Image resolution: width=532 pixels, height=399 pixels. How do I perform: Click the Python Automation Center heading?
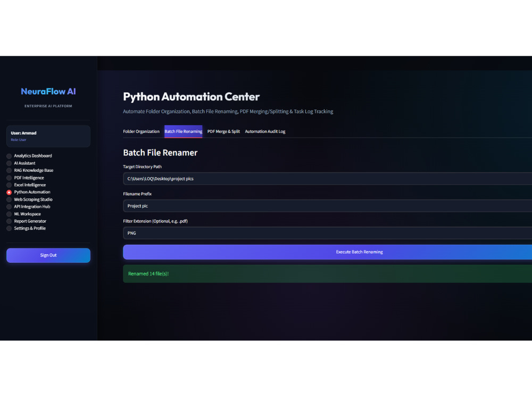click(191, 97)
